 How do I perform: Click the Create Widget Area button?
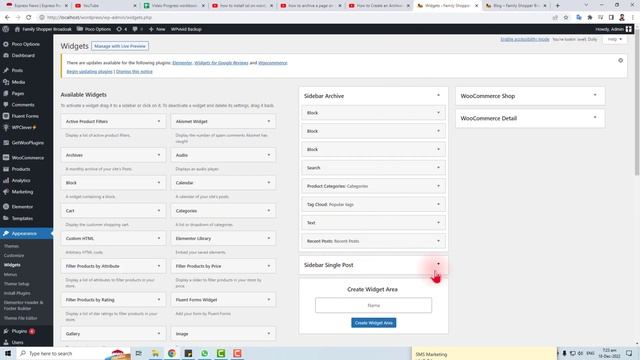[x=373, y=323]
